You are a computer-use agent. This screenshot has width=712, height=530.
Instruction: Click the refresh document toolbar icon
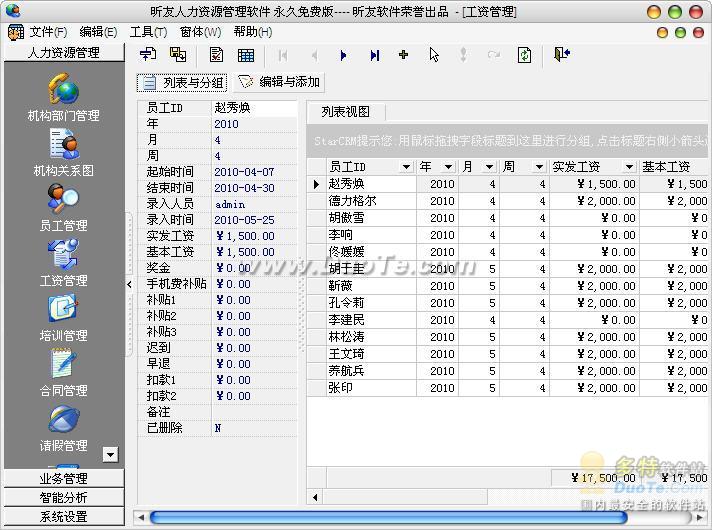point(524,55)
